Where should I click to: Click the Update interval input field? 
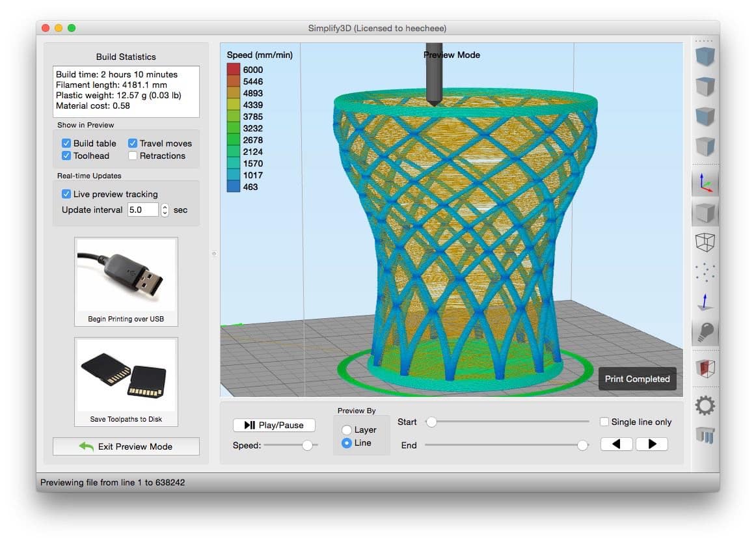142,210
